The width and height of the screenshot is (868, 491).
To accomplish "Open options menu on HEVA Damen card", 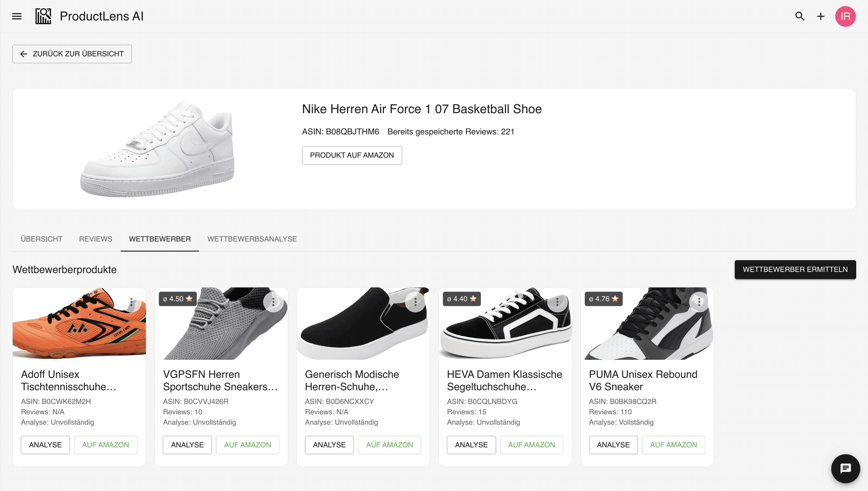I will point(557,302).
